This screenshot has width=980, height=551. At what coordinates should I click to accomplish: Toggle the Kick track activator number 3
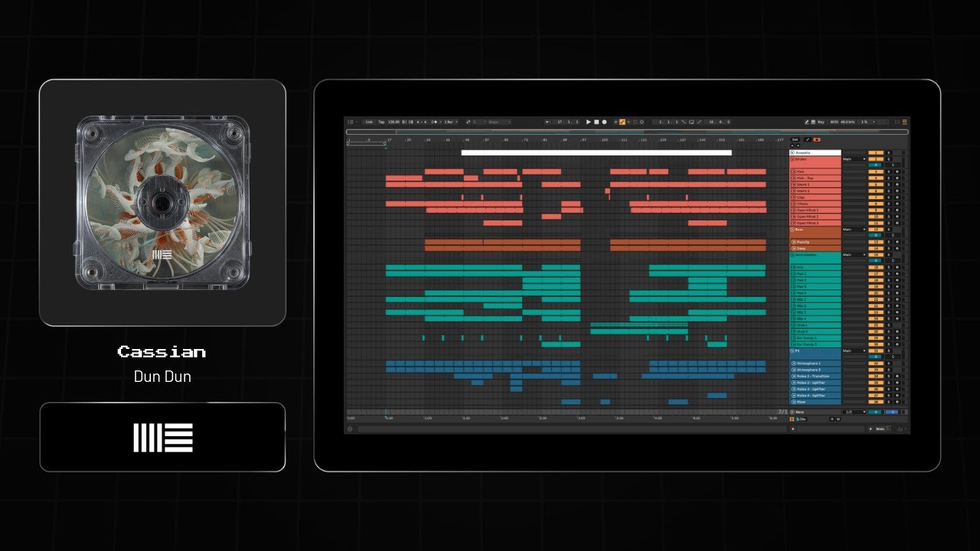click(x=876, y=171)
